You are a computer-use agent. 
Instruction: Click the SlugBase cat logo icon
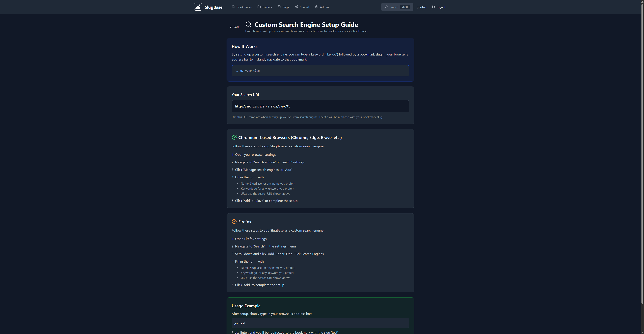click(x=198, y=7)
